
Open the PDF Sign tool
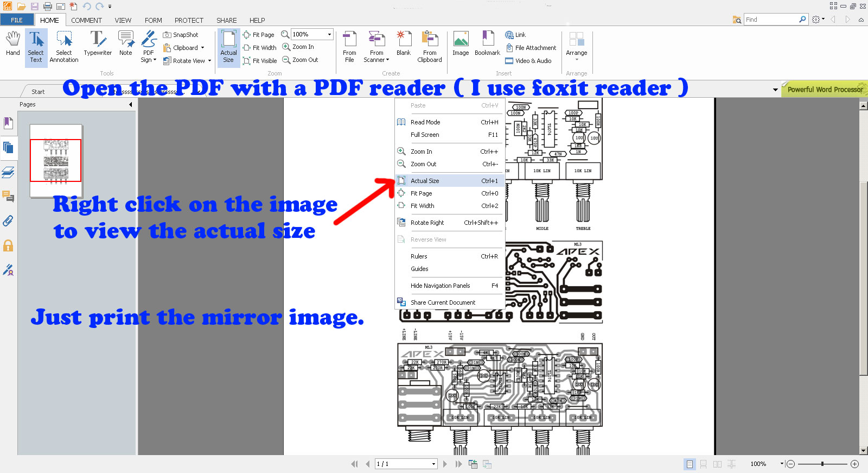(x=148, y=47)
